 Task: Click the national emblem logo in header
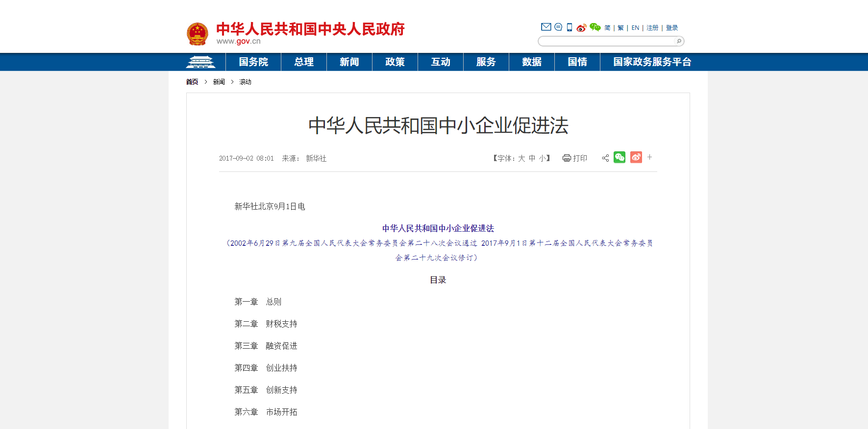pos(198,34)
